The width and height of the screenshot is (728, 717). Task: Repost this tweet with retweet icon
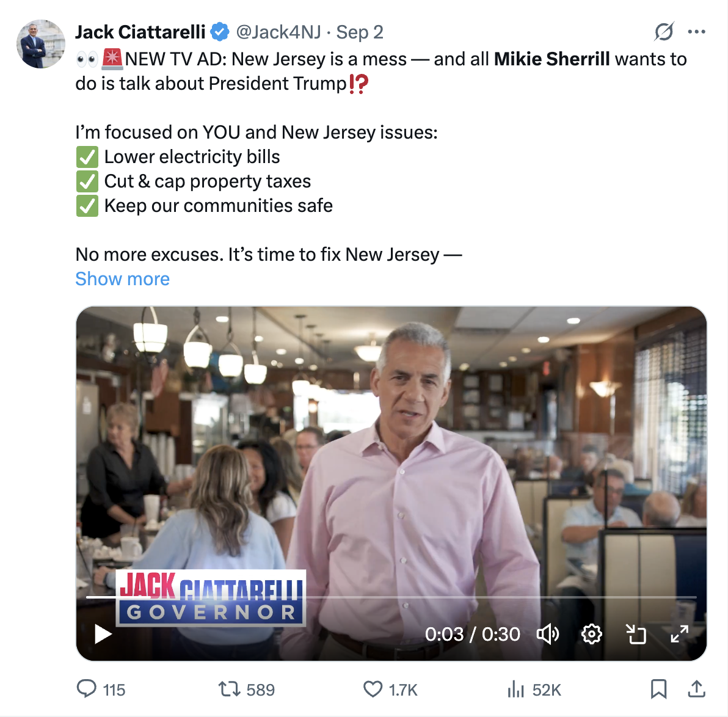(229, 689)
